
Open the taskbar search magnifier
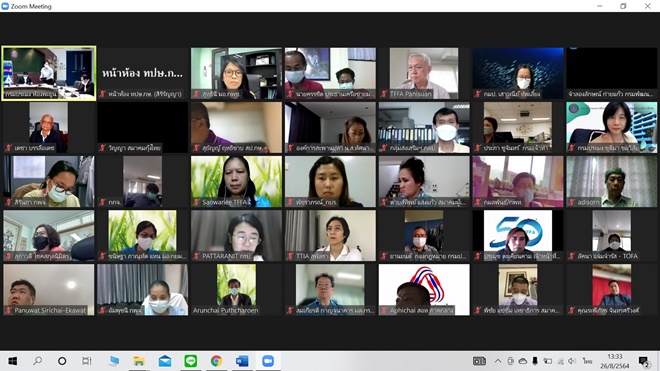click(x=37, y=361)
